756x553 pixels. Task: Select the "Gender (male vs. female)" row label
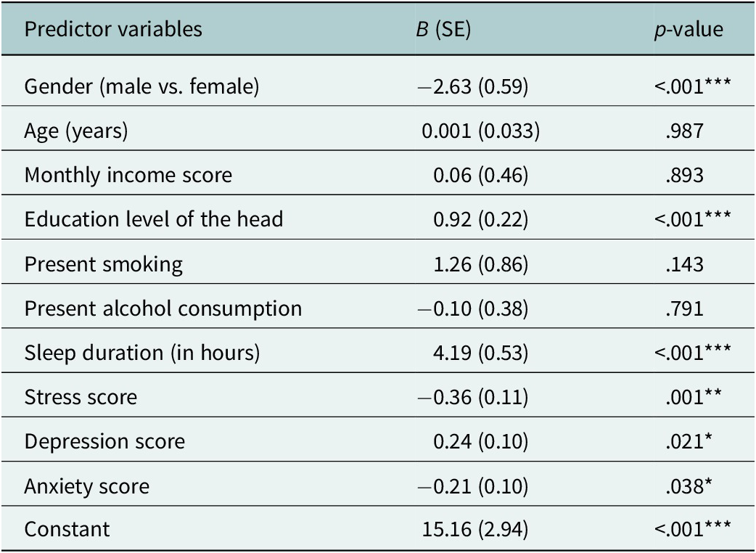click(x=141, y=87)
